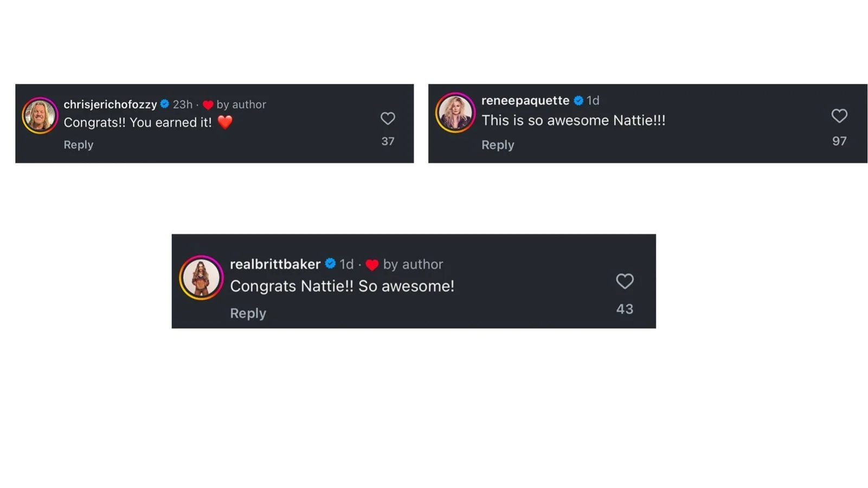View the 97 likes on reneepaquette's comment
This screenshot has width=868, height=488.
[839, 141]
